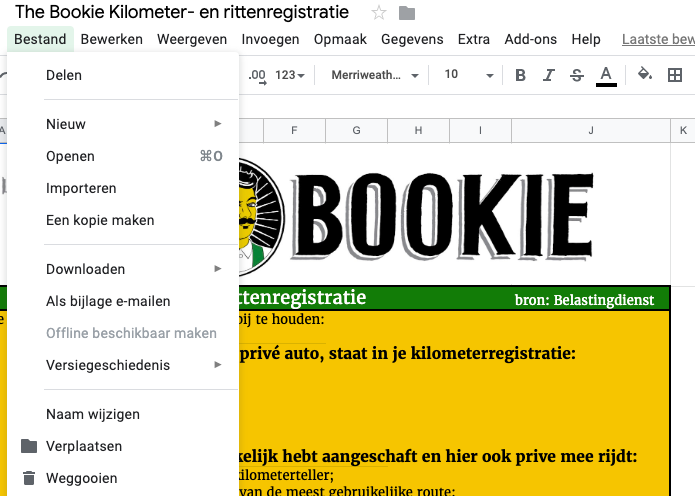Open the Weergeven menu
695x496 pixels.
coord(192,39)
